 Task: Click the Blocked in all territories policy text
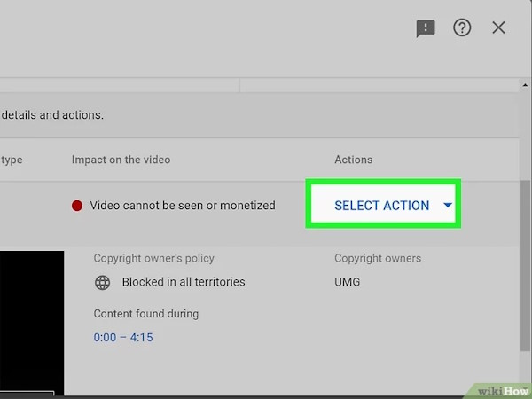(184, 282)
